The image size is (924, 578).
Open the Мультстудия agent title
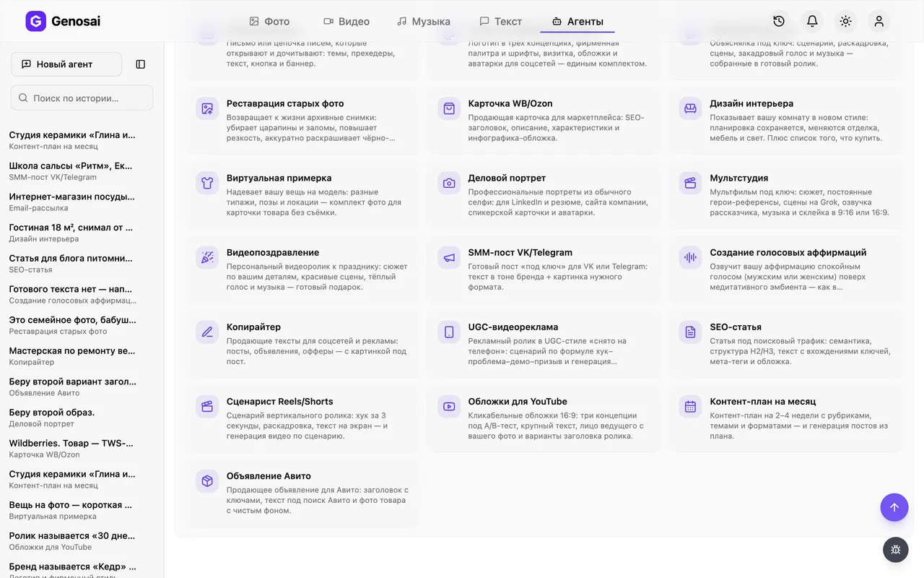click(x=739, y=178)
